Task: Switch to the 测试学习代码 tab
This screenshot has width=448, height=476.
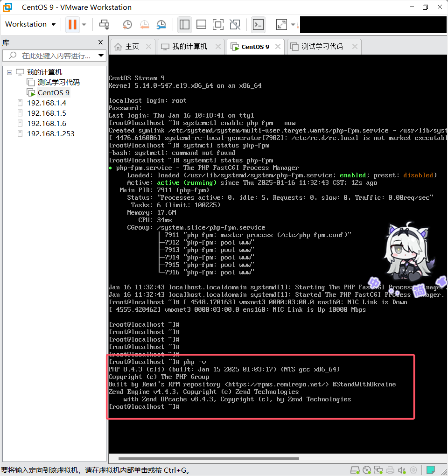Action: [x=322, y=47]
